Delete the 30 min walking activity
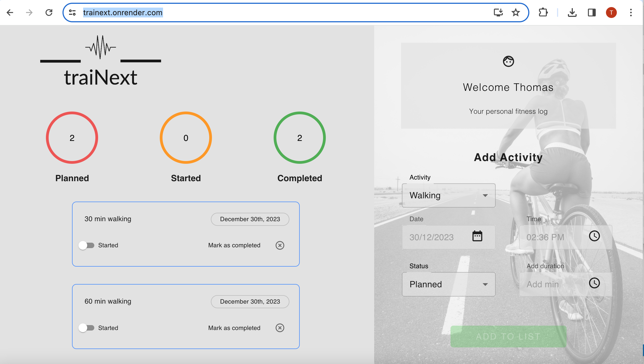Viewport: 644px width, 364px height. click(x=280, y=245)
